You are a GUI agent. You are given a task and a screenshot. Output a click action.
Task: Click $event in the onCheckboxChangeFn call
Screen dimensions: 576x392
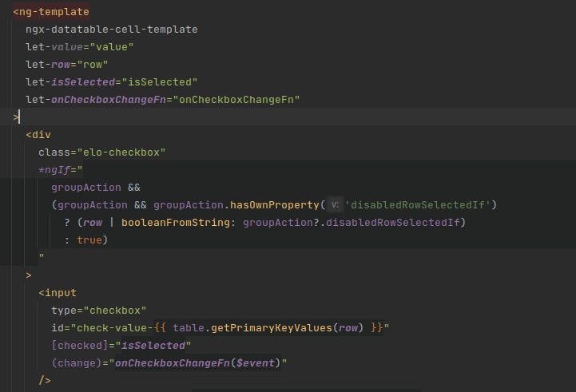[256, 363]
